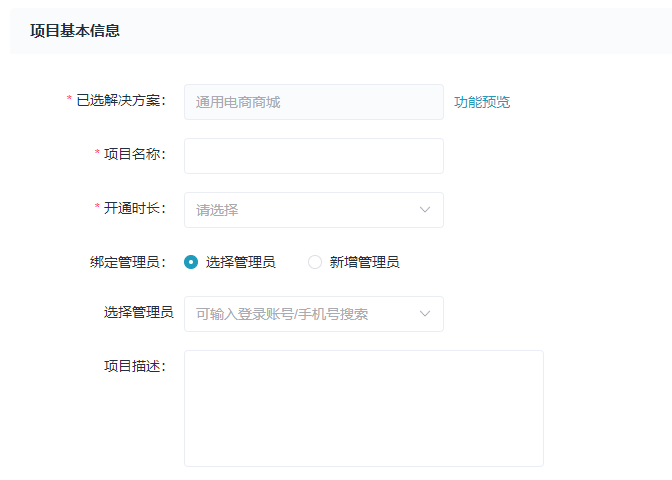The height and width of the screenshot is (480, 672).
Task: Click the 开通时长 field label
Action: pyautogui.click(x=134, y=208)
